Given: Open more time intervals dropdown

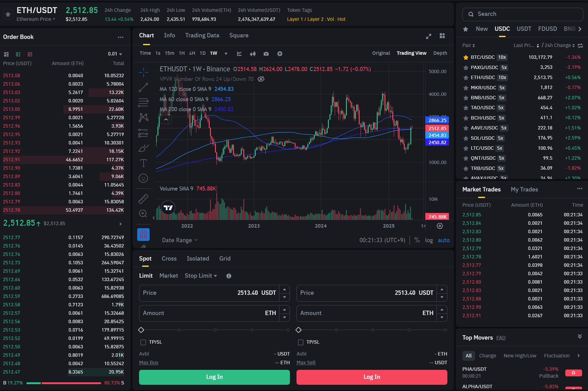Looking at the screenshot, I should (x=226, y=54).
